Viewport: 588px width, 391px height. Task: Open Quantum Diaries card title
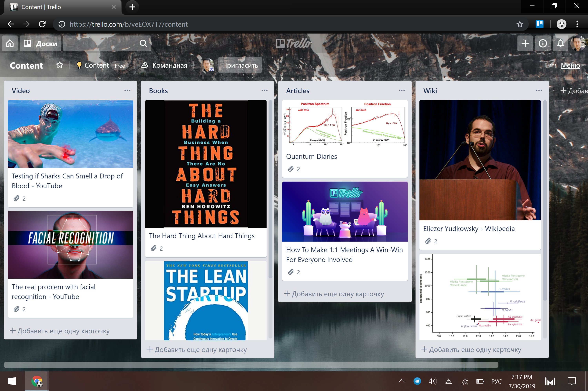click(311, 156)
